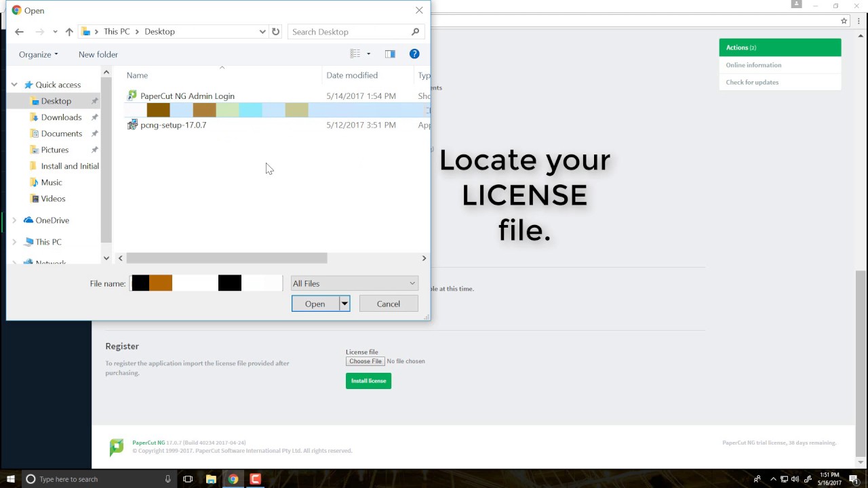
Task: Cancel the Open dialog
Action: click(x=389, y=304)
